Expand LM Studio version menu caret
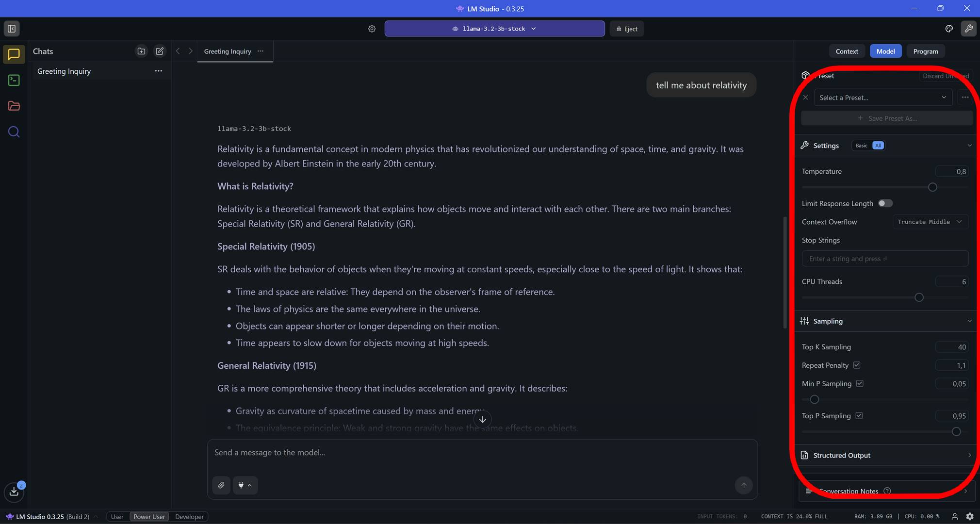 96,517
